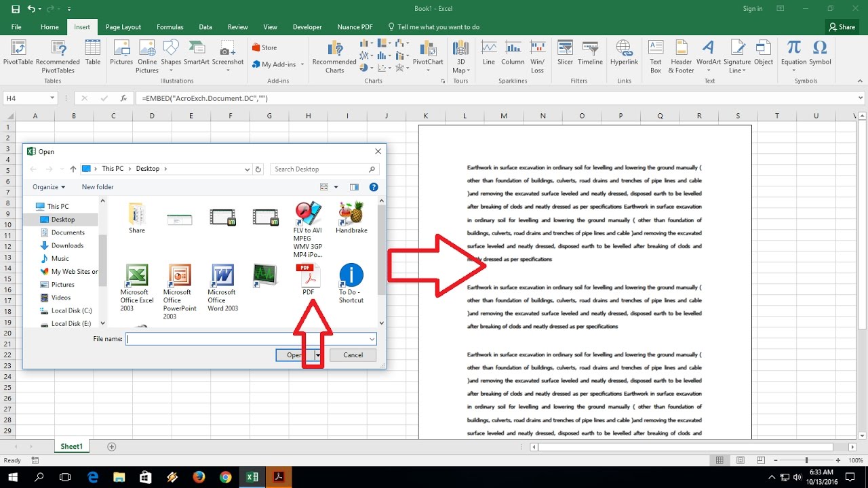
Task: Insert a Text Box
Action: coord(656,56)
